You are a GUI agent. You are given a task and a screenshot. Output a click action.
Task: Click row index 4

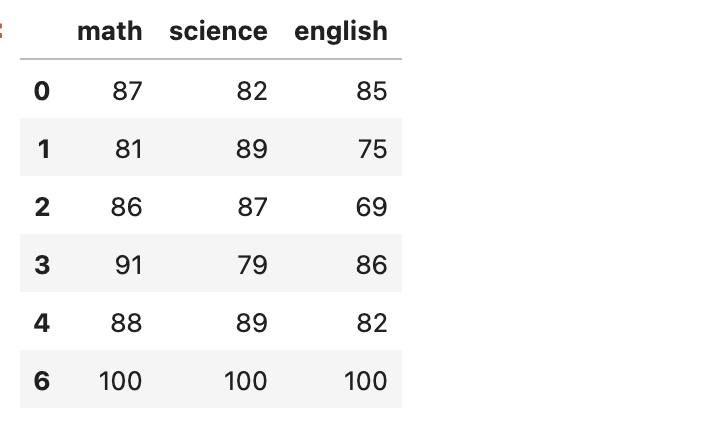tap(41, 323)
